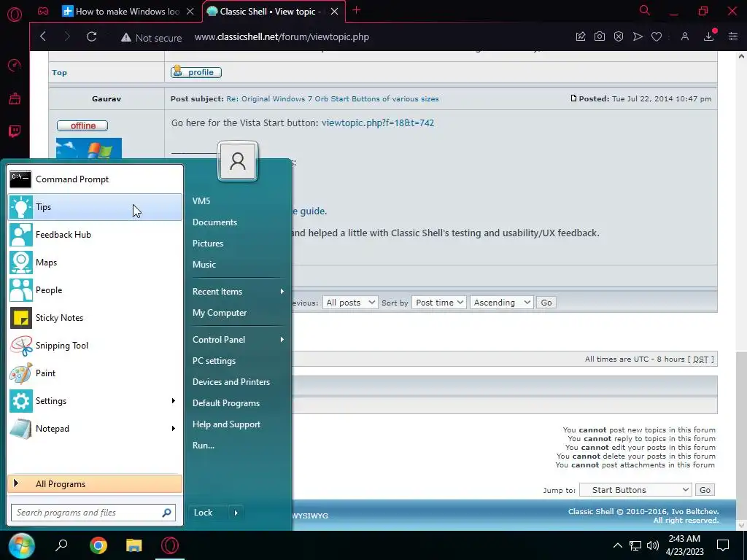Open Command Prompt from the start menu
Screen dimensions: 747x560
pyautogui.click(x=95, y=179)
